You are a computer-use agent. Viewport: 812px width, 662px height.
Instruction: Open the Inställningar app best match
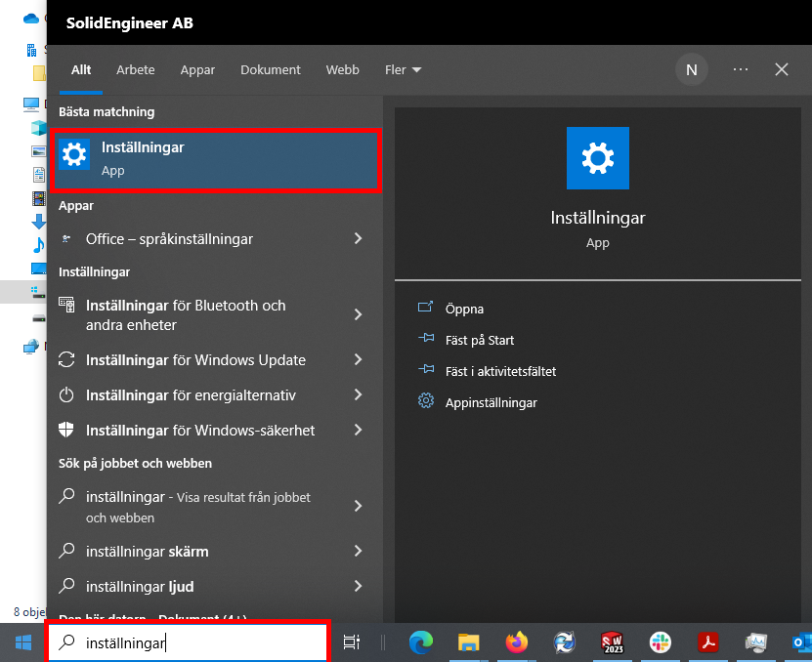(215, 158)
